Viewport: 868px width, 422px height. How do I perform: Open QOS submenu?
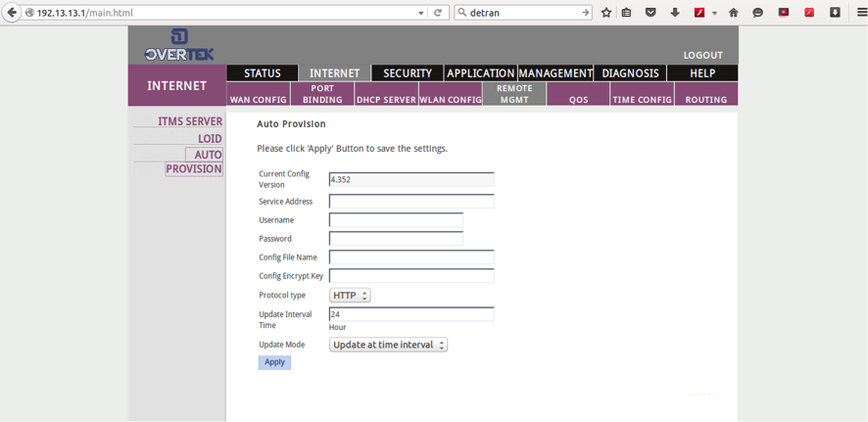coord(578,94)
